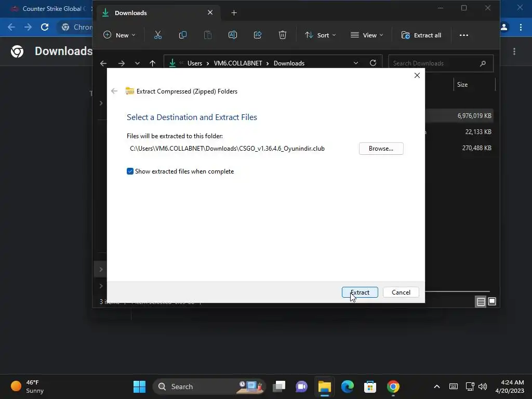Open Microsoft Store from taskbar
This screenshot has height=399, width=532.
pos(370,387)
